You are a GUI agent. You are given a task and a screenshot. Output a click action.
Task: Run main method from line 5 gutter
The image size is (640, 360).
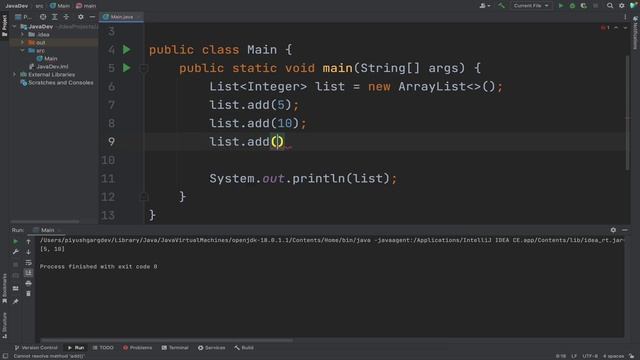[127, 68]
